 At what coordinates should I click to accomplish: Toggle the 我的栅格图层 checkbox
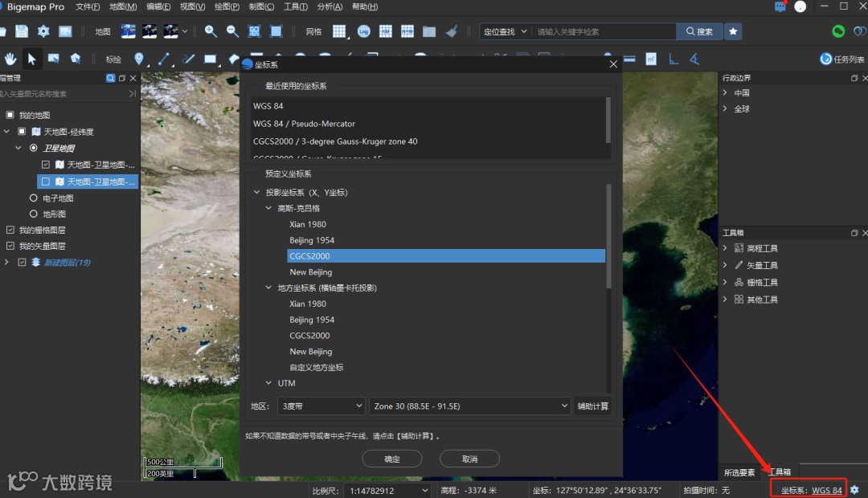tap(10, 230)
